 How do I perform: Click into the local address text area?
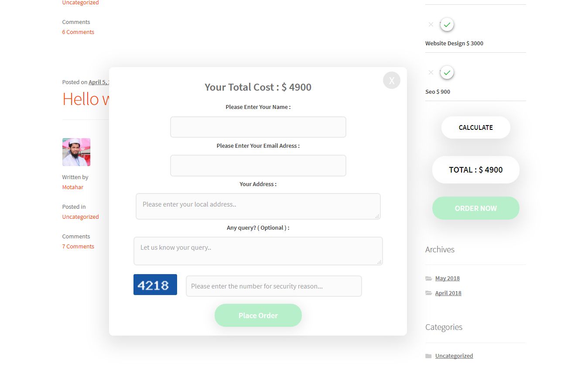coord(258,206)
